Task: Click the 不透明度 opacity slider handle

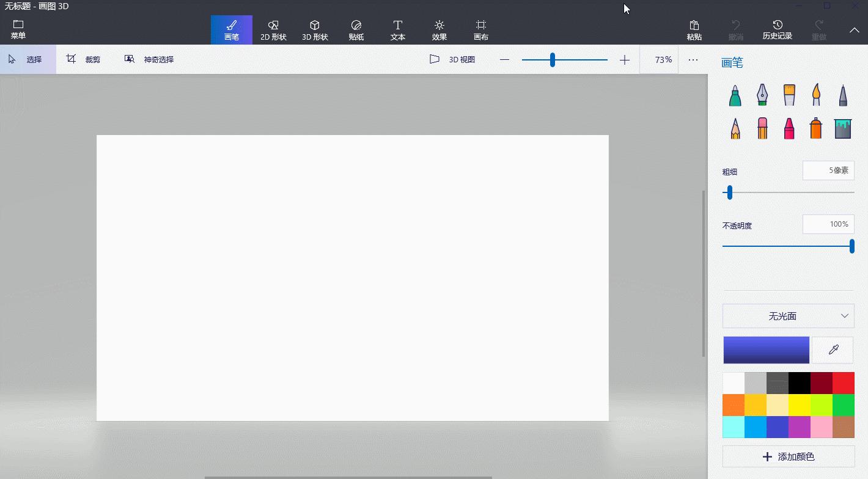Action: coord(851,246)
